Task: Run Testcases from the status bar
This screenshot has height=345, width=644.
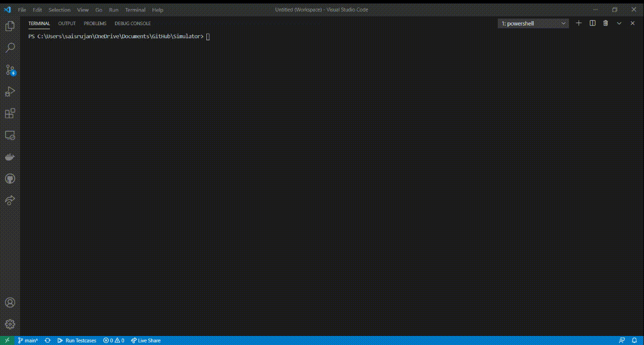Action: pos(77,340)
